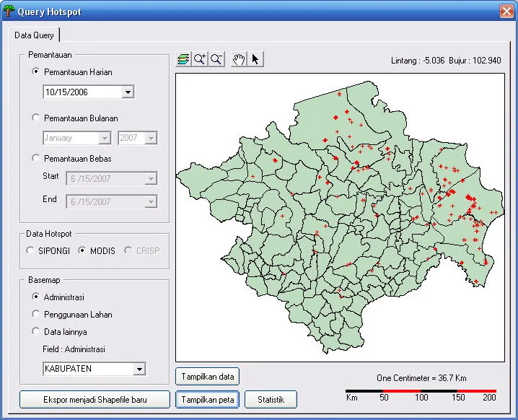Select the zoom in magnifier tool
Viewport: 518px width, 420px height.
pos(200,59)
